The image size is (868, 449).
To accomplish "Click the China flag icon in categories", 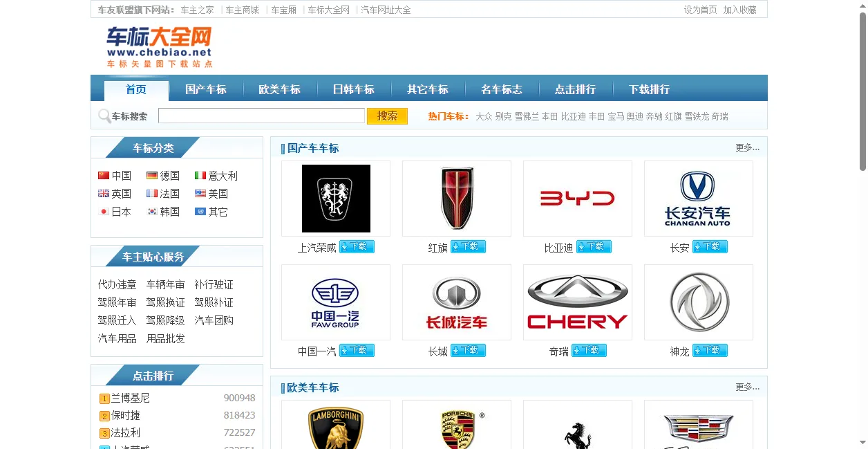I will (x=104, y=176).
